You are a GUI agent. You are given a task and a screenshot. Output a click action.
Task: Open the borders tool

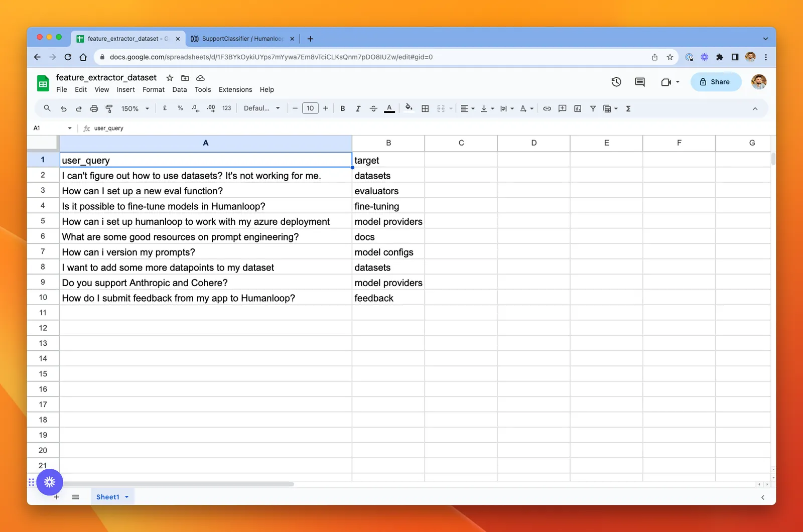tap(425, 108)
